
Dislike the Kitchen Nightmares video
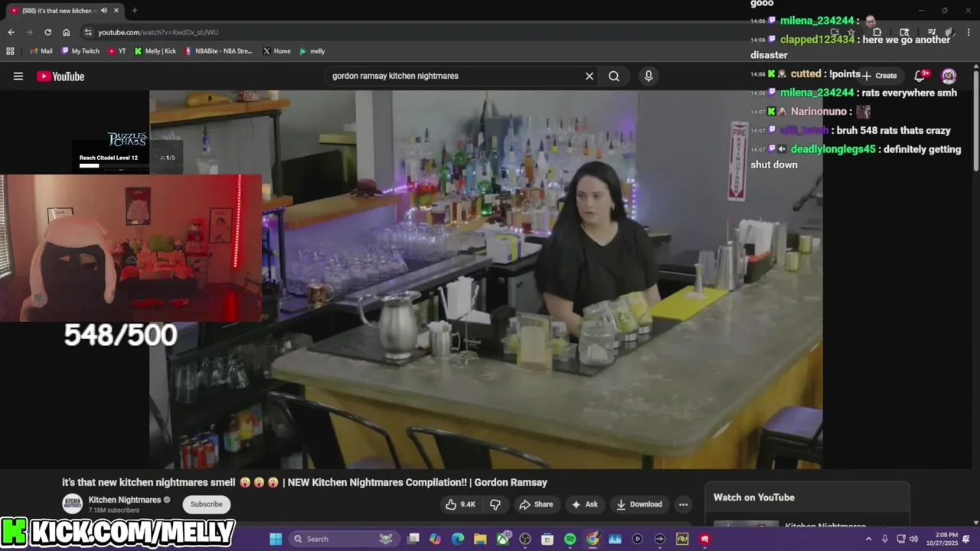point(495,504)
